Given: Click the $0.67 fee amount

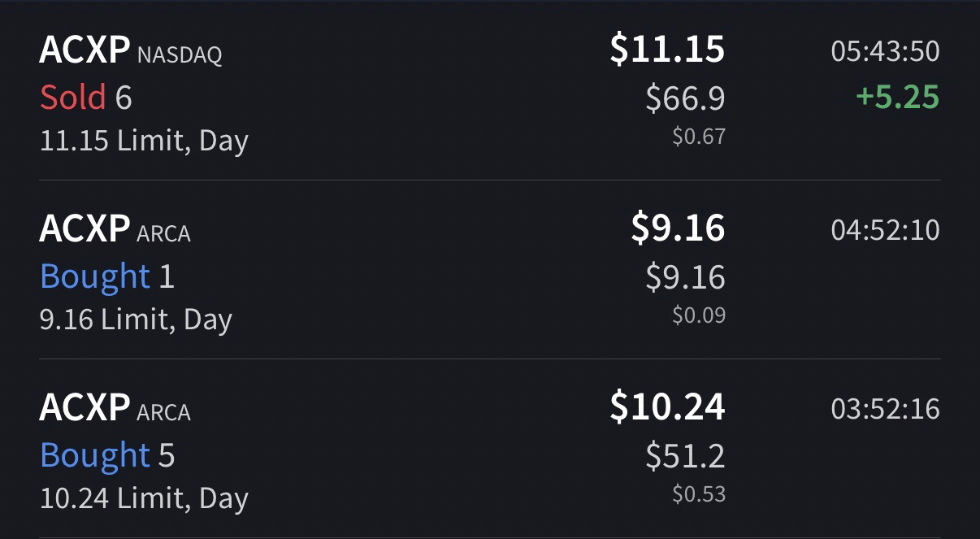Looking at the screenshot, I should coord(698,137).
